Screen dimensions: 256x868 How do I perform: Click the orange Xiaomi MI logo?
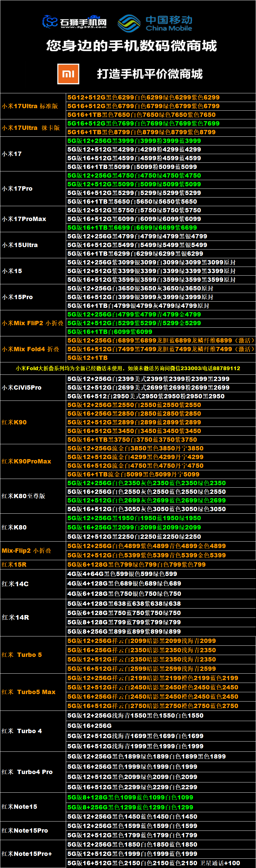pos(68,74)
